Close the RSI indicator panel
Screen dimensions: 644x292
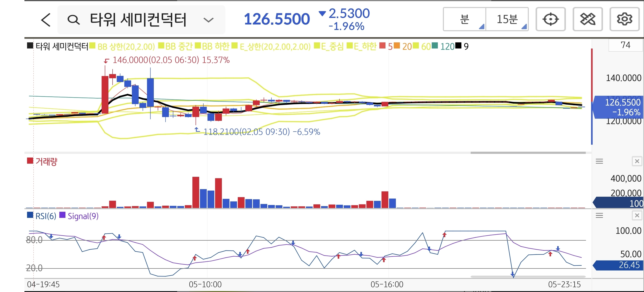[637, 215]
